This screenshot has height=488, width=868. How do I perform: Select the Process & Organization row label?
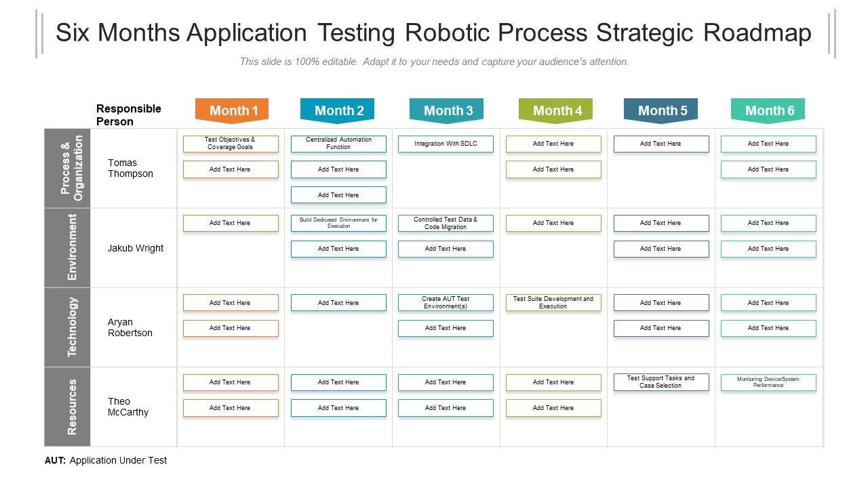[x=71, y=168]
